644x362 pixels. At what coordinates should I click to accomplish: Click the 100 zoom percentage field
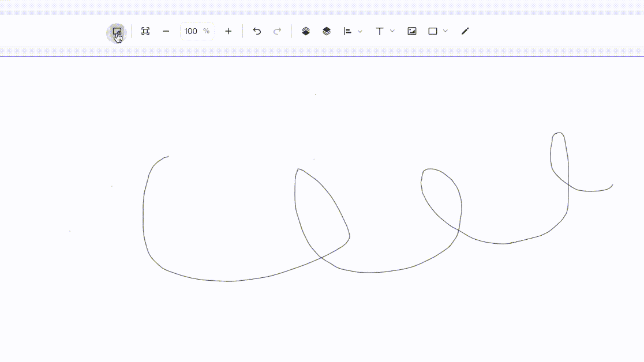(x=197, y=31)
